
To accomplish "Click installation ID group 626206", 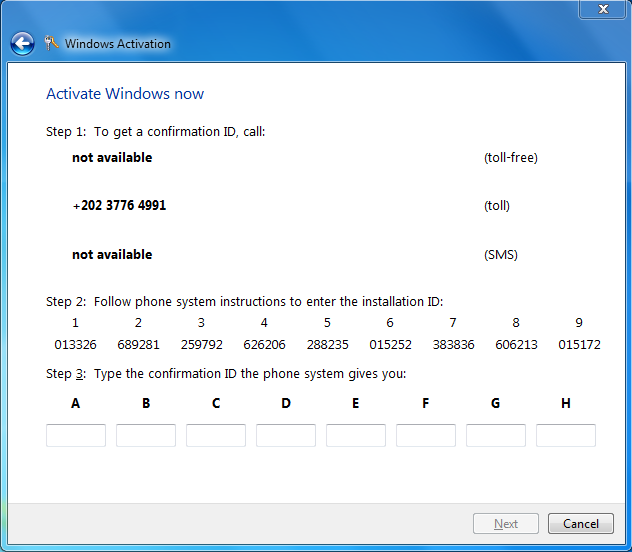I will click(x=264, y=345).
